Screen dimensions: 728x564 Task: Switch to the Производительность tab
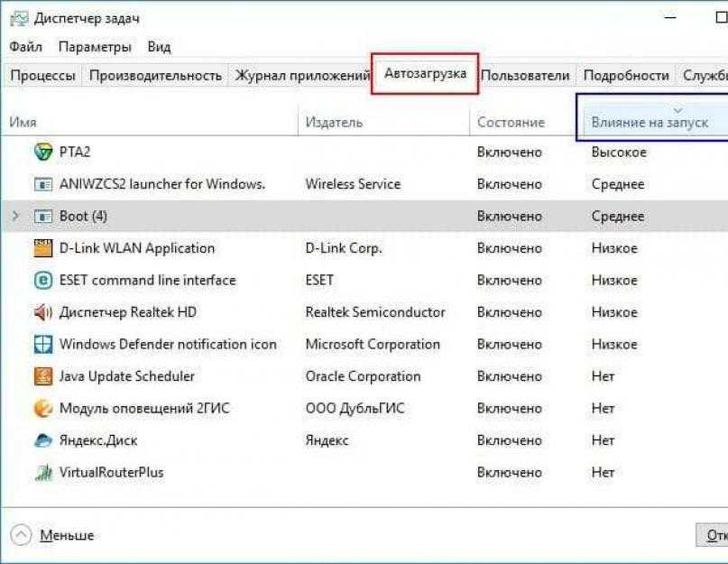pyautogui.click(x=155, y=75)
